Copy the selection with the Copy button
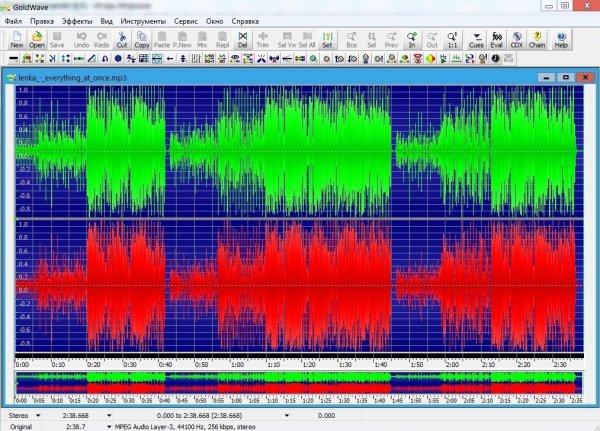Screen dimensions: 600x431 pyautogui.click(x=142, y=39)
